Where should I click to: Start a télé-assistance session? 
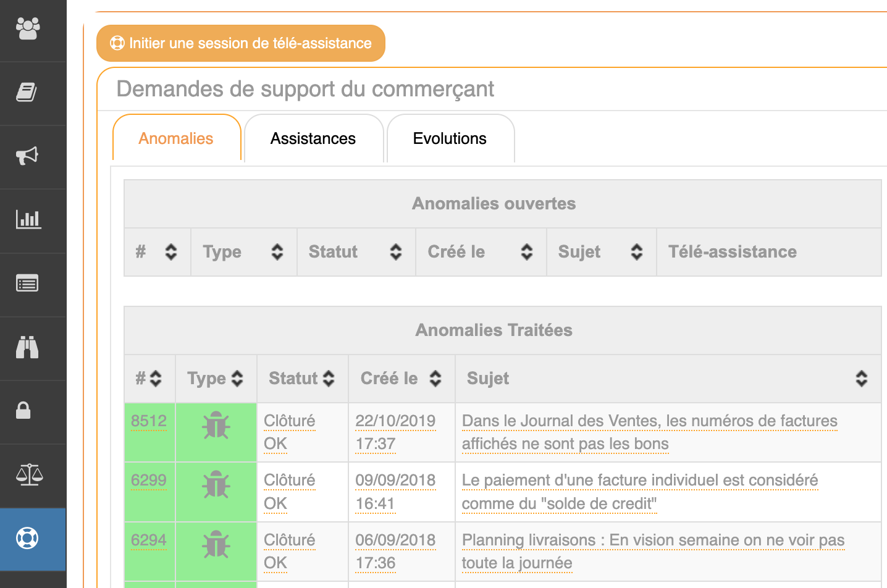pyautogui.click(x=241, y=43)
